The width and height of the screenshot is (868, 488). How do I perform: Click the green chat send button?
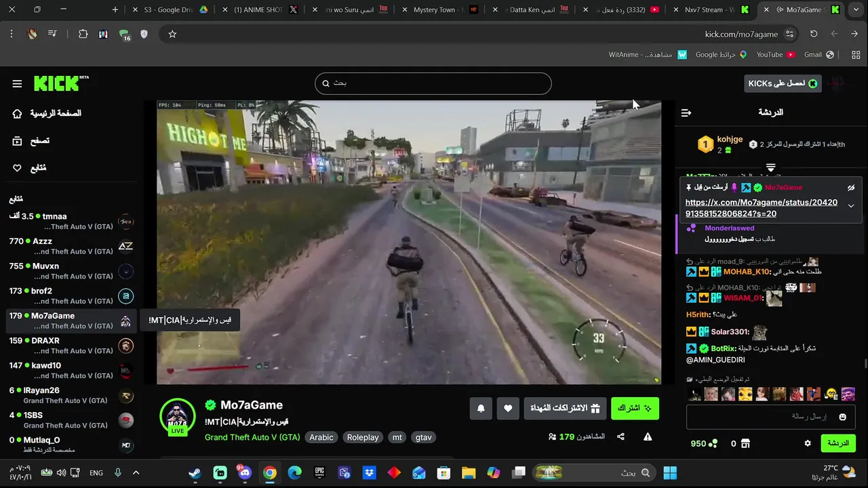(x=838, y=443)
